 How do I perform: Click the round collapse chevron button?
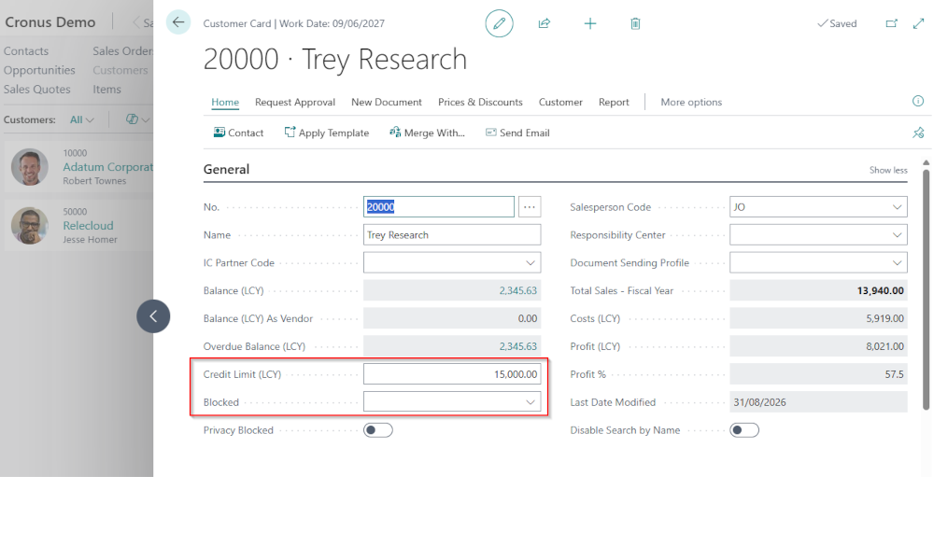pyautogui.click(x=153, y=316)
